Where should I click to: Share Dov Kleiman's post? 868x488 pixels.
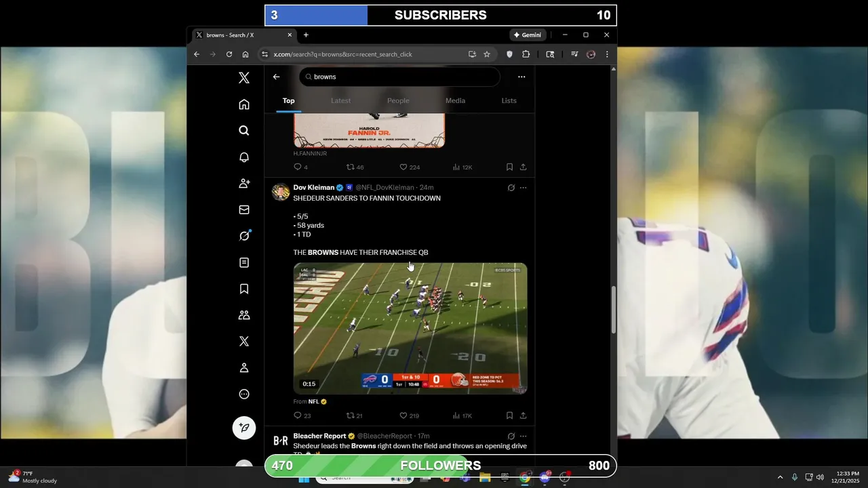click(x=524, y=415)
